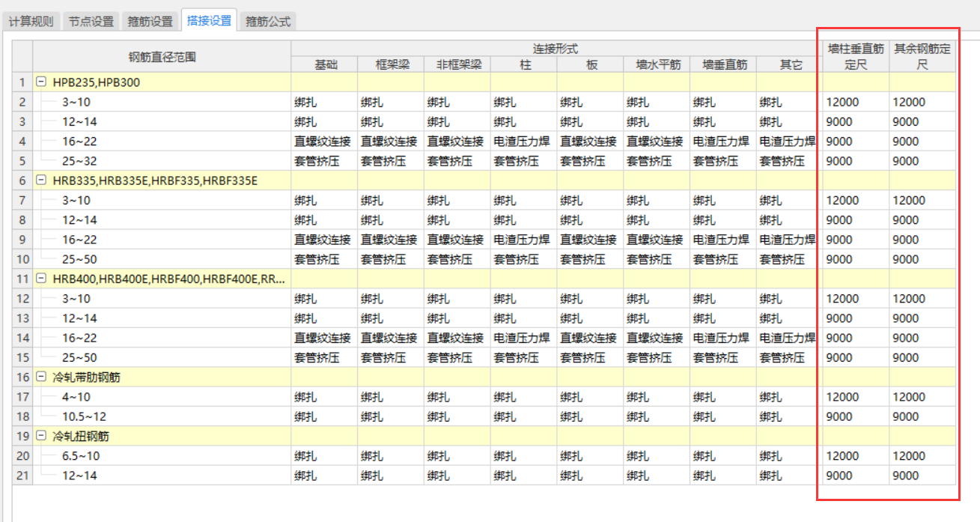Screen dimensions: 980x522
Task: Go to the 箍筋设置 tab
Action: pyautogui.click(x=150, y=21)
